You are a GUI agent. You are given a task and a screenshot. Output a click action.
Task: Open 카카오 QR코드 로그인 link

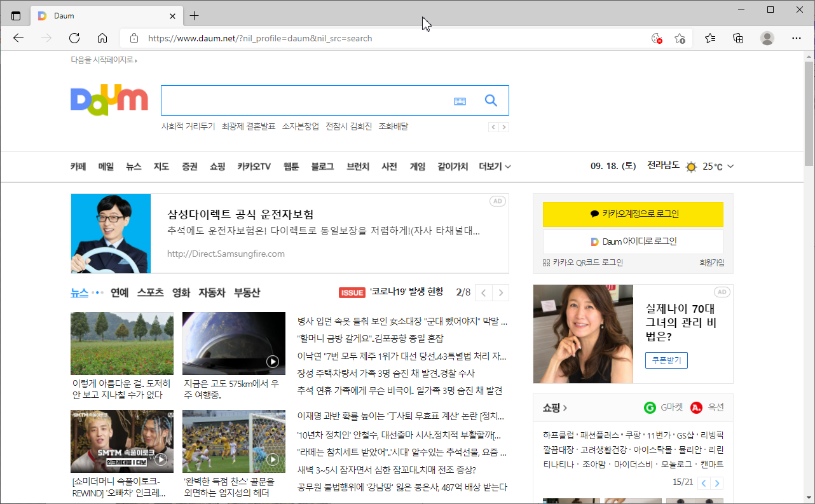[583, 262]
